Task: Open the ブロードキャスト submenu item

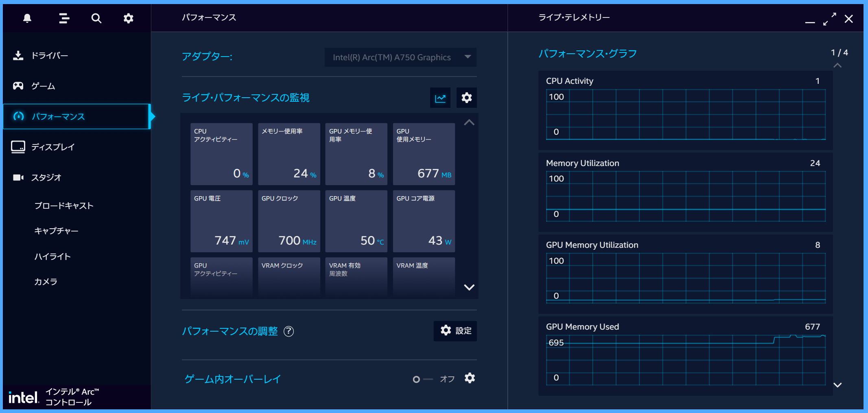Action: [x=64, y=205]
